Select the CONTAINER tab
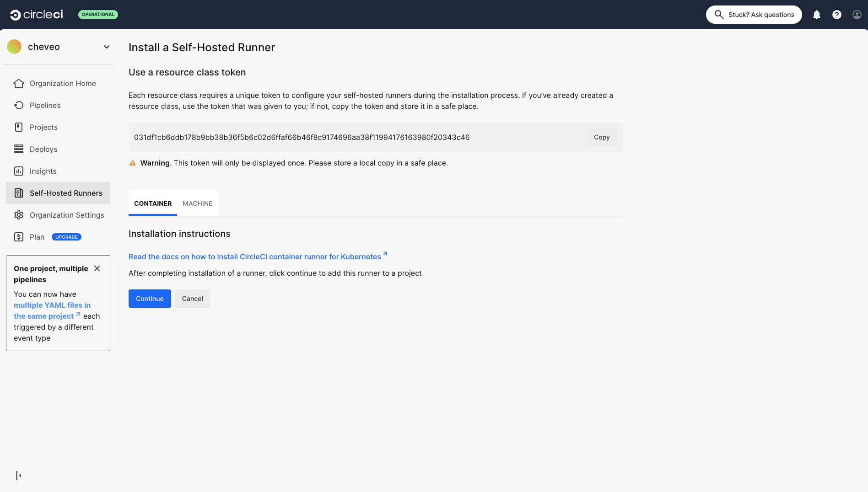This screenshot has width=868, height=492. (153, 203)
